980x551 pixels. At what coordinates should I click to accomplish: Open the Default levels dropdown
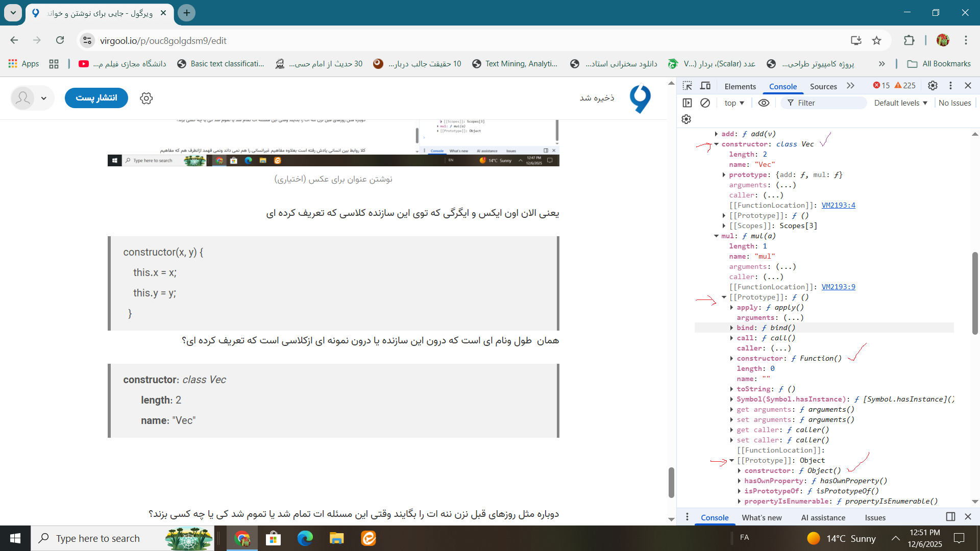[x=900, y=103]
